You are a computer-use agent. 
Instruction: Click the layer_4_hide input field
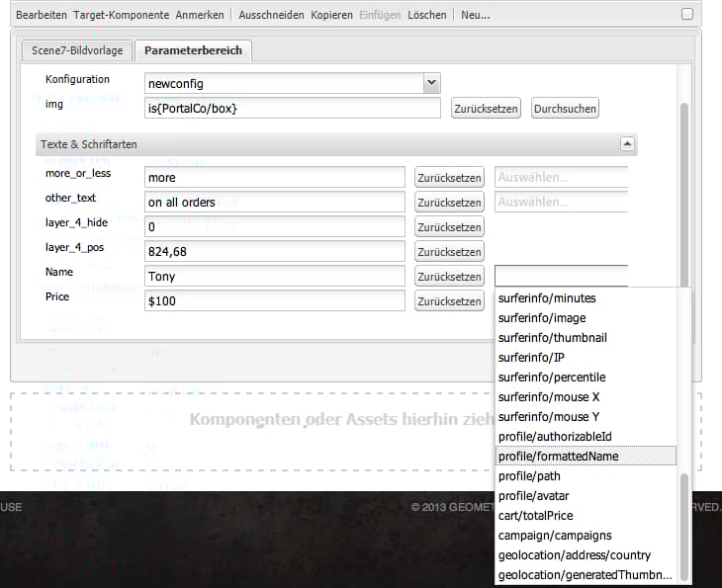click(275, 227)
